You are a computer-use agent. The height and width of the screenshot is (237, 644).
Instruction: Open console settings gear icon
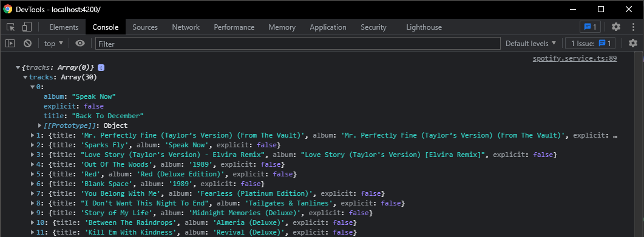pos(633,43)
